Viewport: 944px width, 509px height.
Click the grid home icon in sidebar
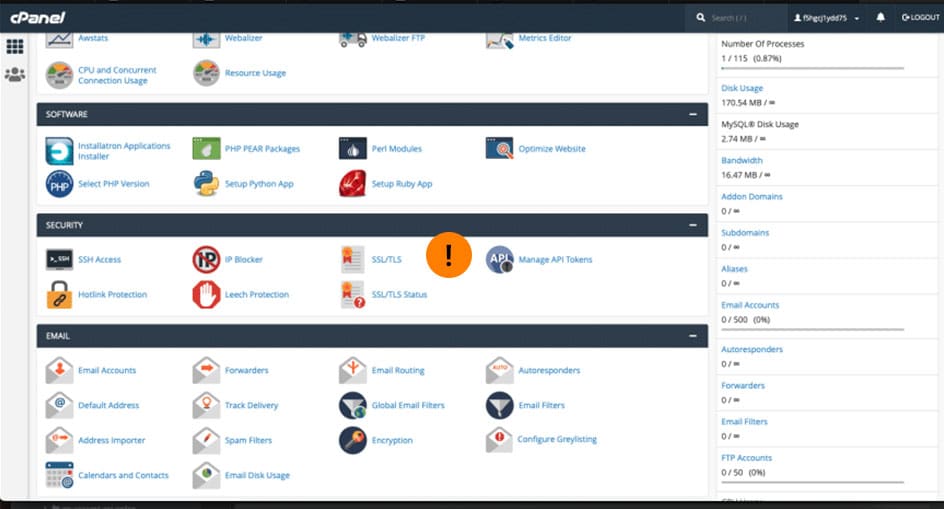pyautogui.click(x=14, y=46)
